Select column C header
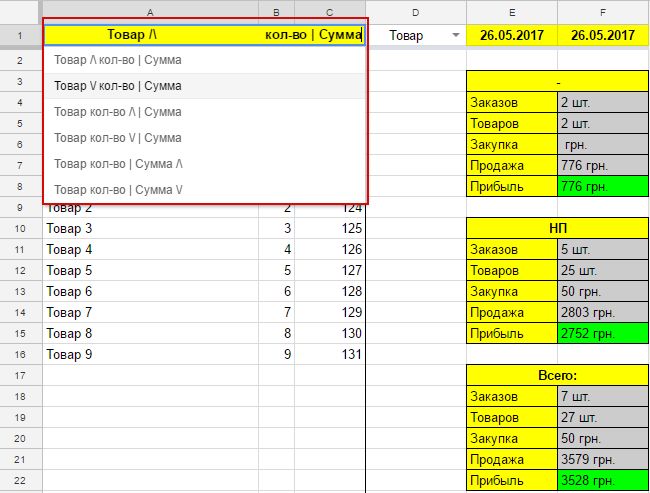The width and height of the screenshot is (650, 493). point(330,12)
